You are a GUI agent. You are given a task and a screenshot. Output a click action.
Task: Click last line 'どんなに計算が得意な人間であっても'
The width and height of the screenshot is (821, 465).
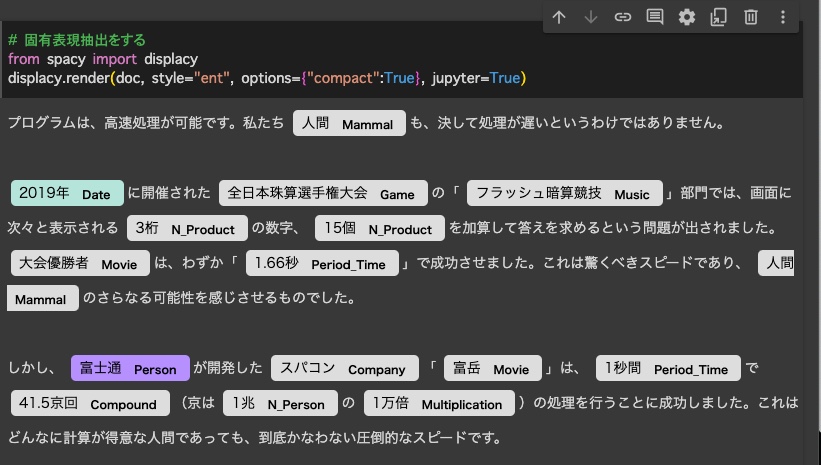pos(127,438)
